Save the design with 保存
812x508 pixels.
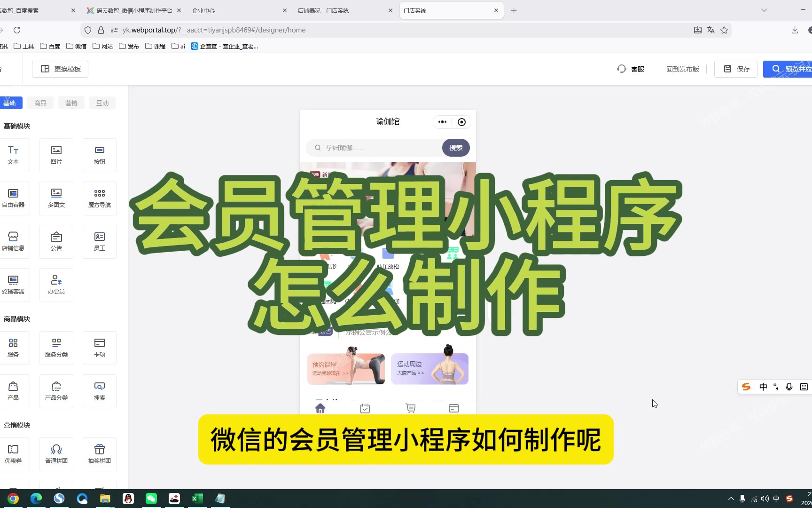pos(736,69)
